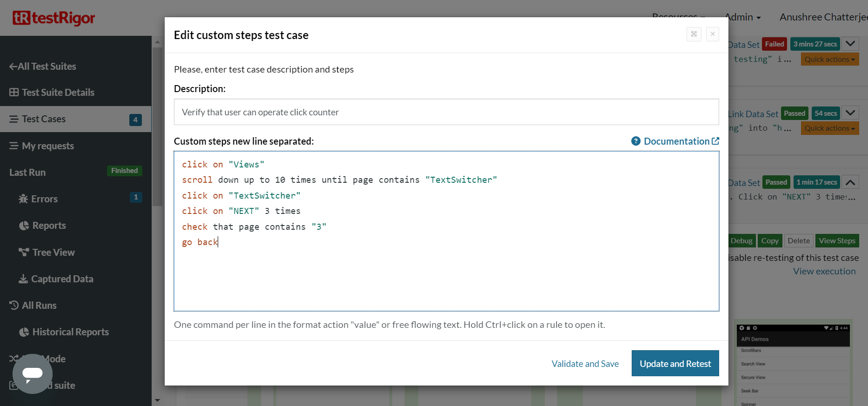Open Test Suite Details in sidebar
The image size is (868, 406).
[x=58, y=93]
